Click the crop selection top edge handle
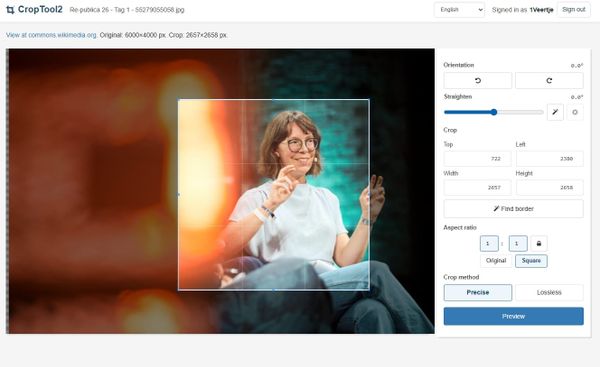The image size is (600, 367). [273, 99]
